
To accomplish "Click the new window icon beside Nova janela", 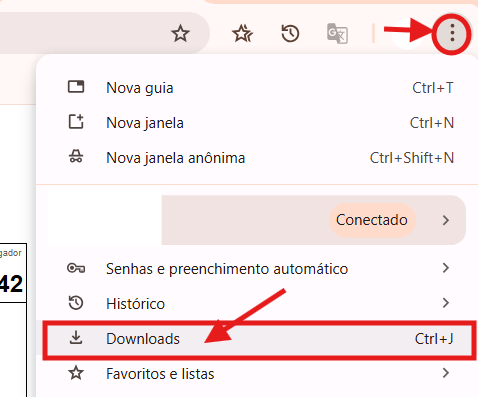I will (x=76, y=121).
